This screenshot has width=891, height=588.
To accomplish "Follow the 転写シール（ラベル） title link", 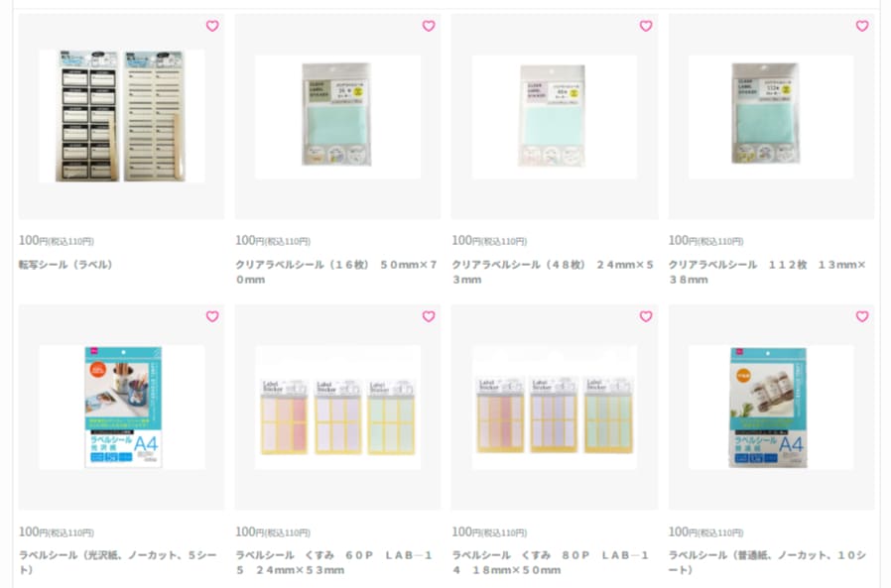I will [x=65, y=264].
